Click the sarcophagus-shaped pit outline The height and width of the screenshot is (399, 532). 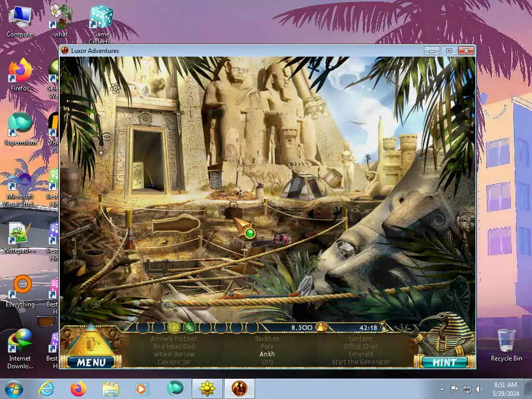coord(177,224)
